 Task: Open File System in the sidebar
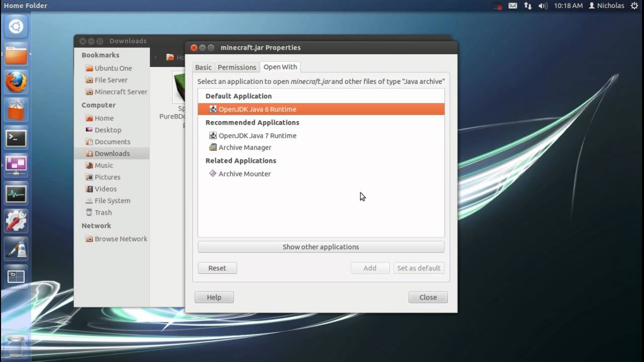pyautogui.click(x=112, y=201)
